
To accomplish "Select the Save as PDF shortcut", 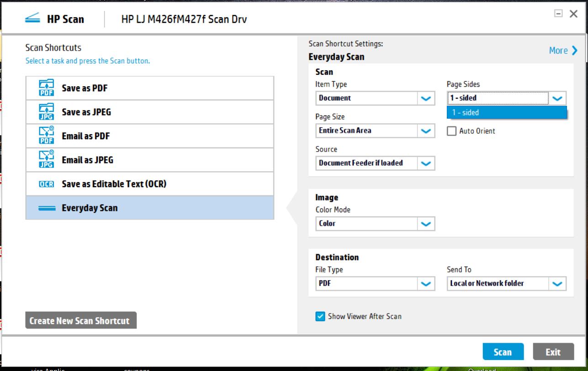I will pos(150,88).
